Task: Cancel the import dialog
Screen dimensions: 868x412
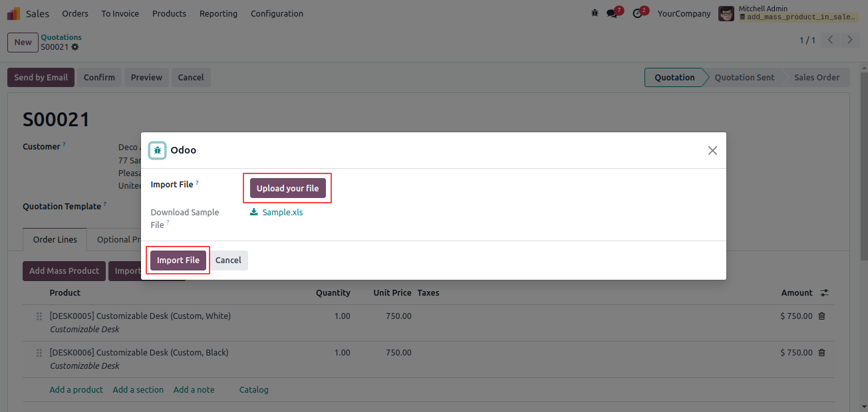Action: 228,260
